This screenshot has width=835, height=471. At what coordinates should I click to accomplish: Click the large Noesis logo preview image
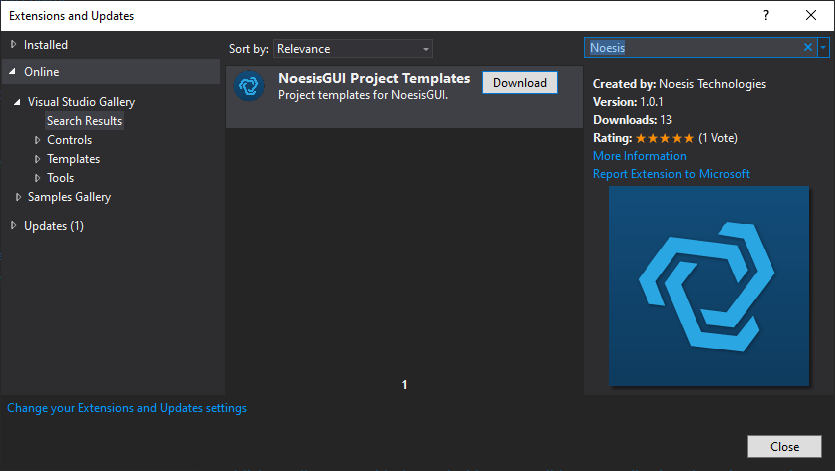click(x=709, y=286)
